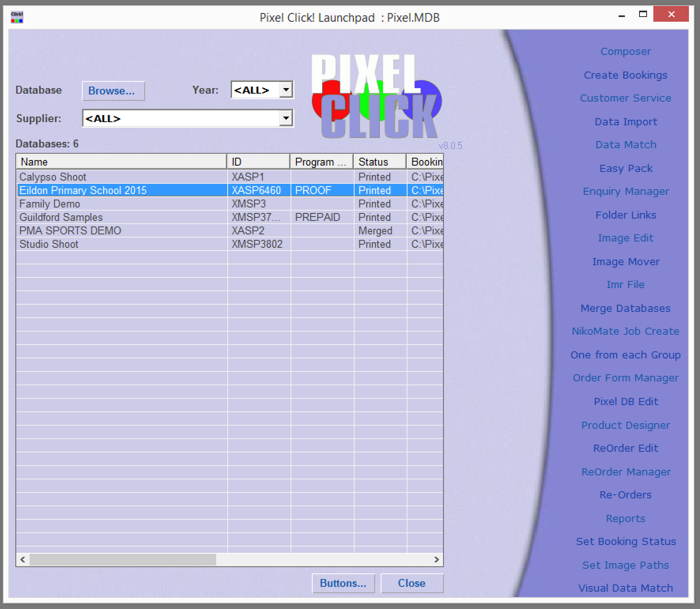Open the Reports link
This screenshot has width=700, height=609.
625,518
